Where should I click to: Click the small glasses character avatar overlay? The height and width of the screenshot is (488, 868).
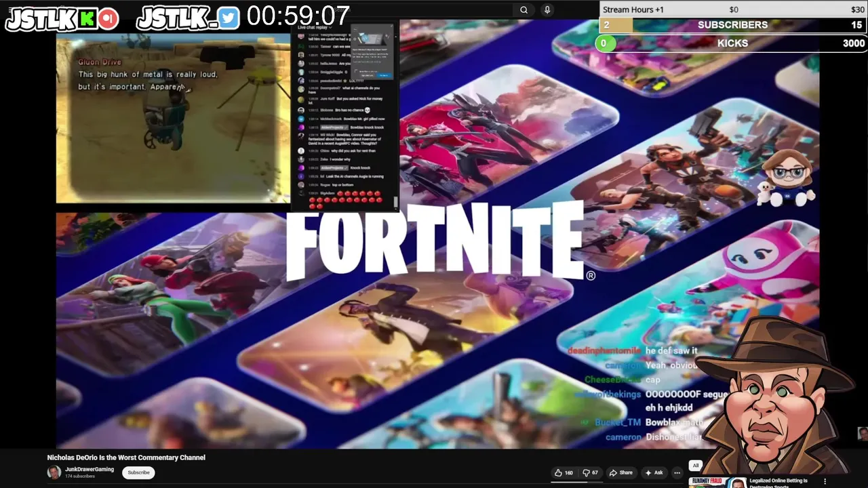pos(787,178)
